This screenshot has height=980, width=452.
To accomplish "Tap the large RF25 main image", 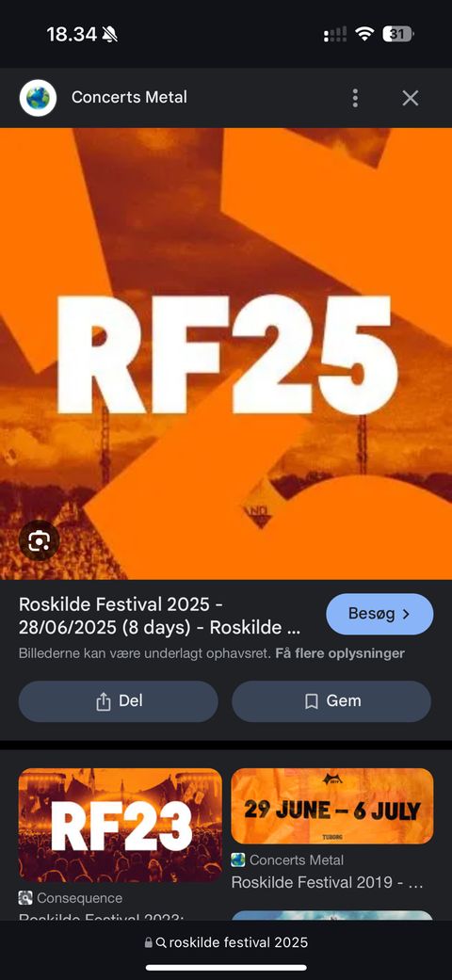I will coord(226,354).
